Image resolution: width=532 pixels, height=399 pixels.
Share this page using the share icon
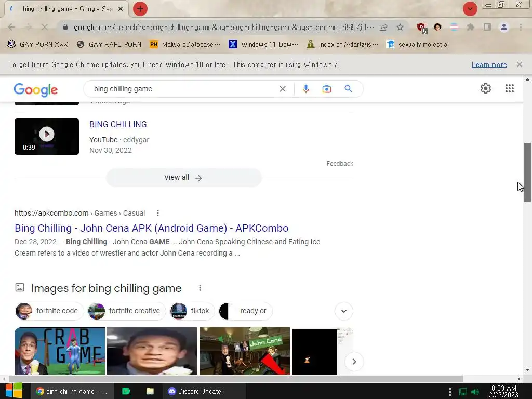click(x=383, y=27)
